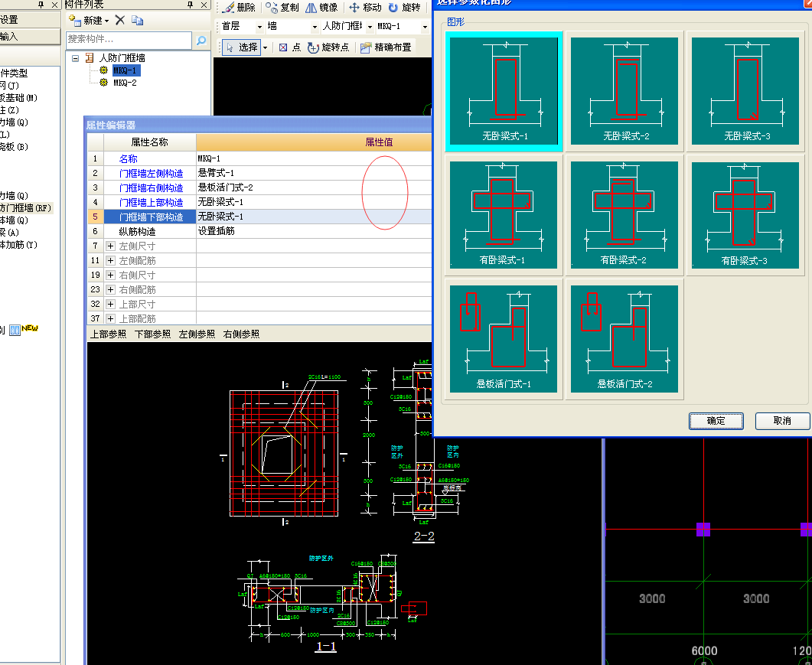Click the copy component icon in component list
The height and width of the screenshot is (665, 812).
point(137,20)
